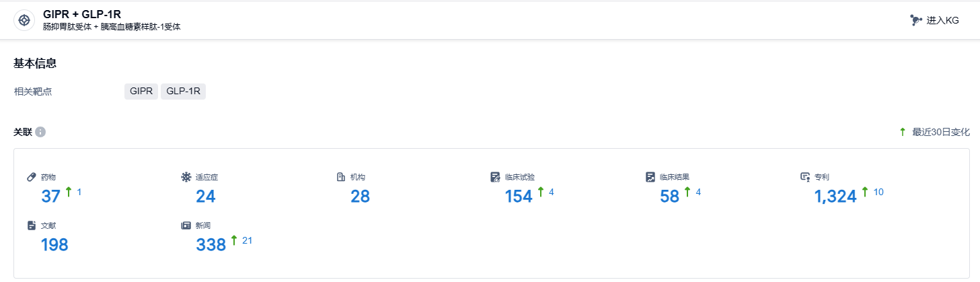Click the info icon next to 关联
Viewport: 980px width, 282px height.
[40, 132]
